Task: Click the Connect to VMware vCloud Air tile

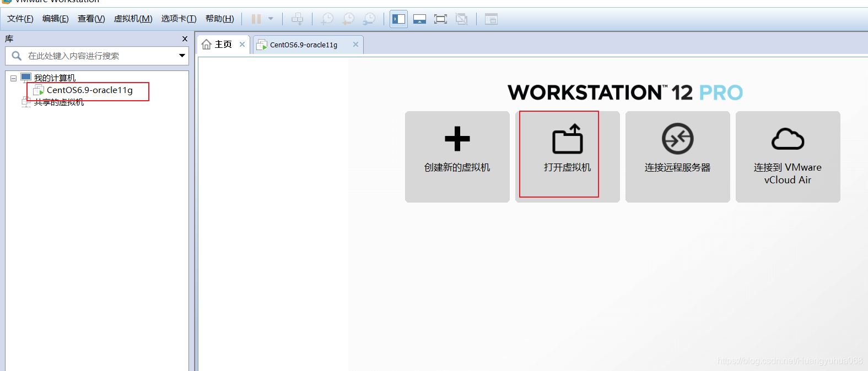Action: tap(788, 157)
